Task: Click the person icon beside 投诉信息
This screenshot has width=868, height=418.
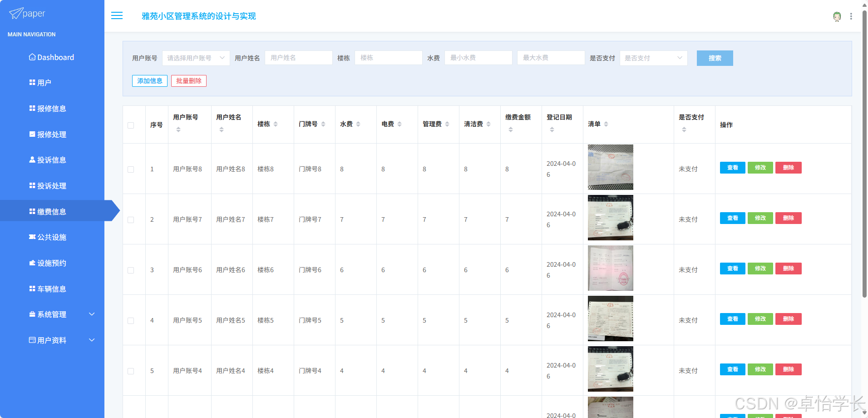Action: pyautogui.click(x=32, y=160)
